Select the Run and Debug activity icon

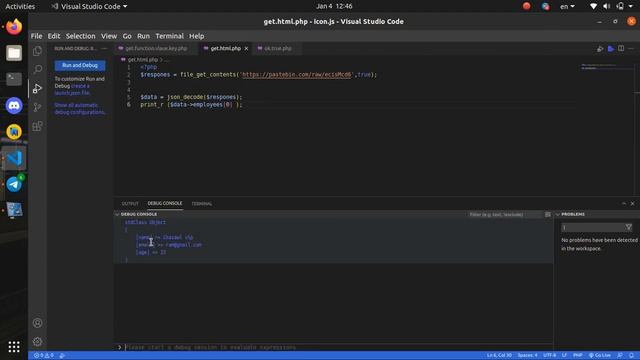(38, 88)
